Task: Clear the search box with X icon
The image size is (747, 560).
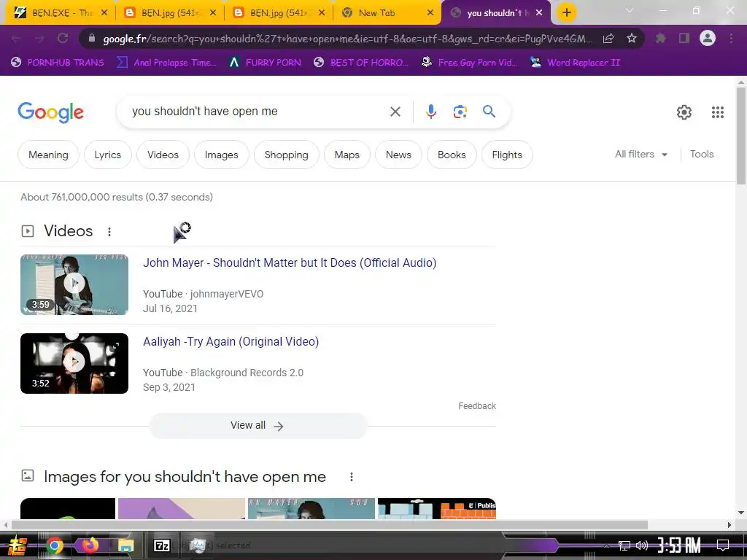Action: point(395,112)
